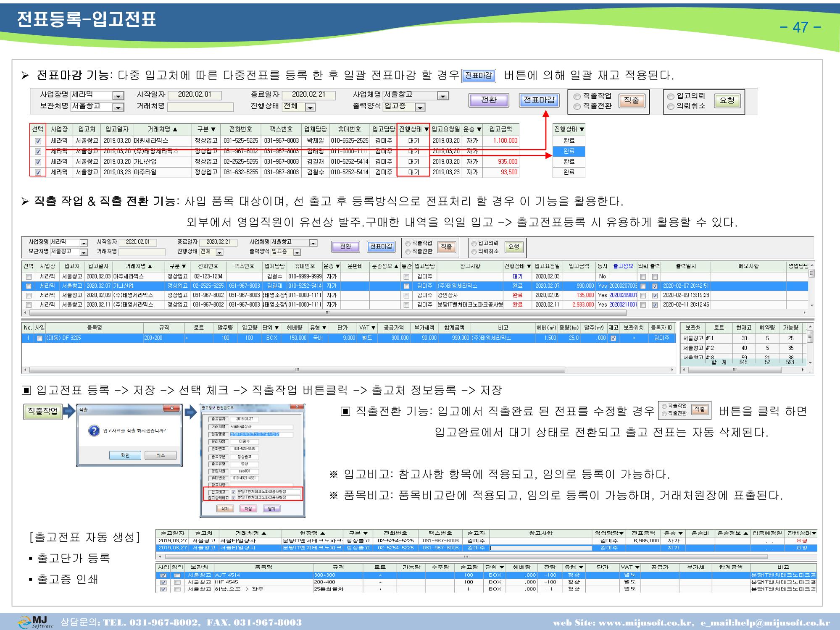840x630 pixels.
Task: Uncheck 선택 box of 가나산업 2019.03.20 row
Action: pos(38,162)
